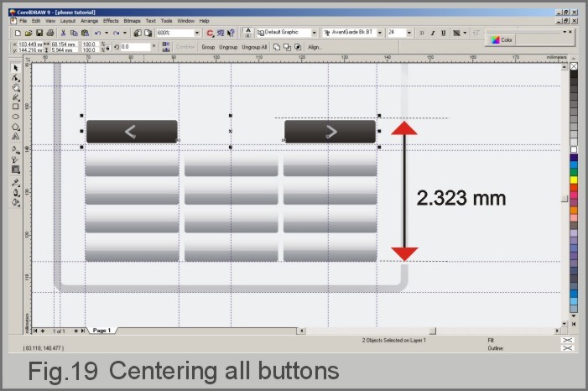Screen dimensions: 588x391
Task: Open the File menu
Action: coord(23,21)
